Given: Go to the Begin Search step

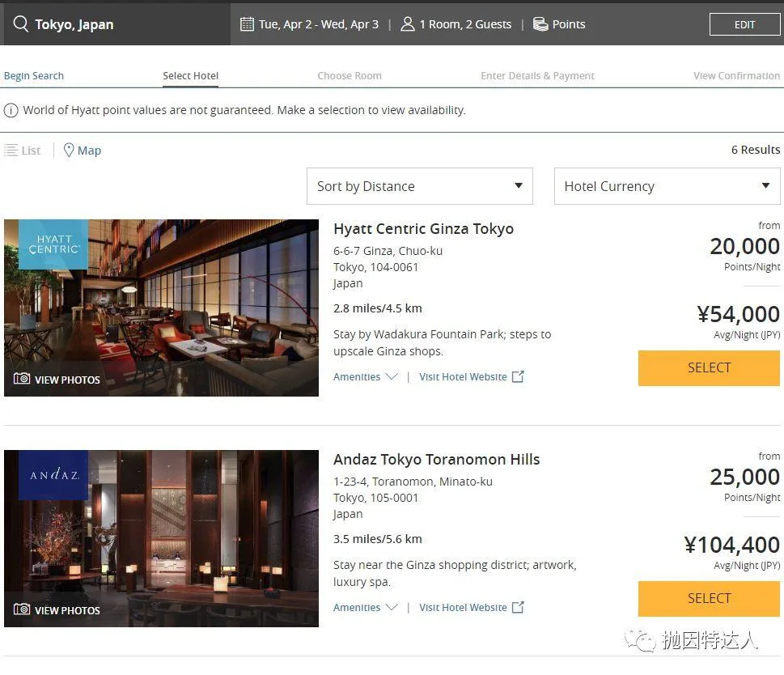Looking at the screenshot, I should click(x=34, y=75).
